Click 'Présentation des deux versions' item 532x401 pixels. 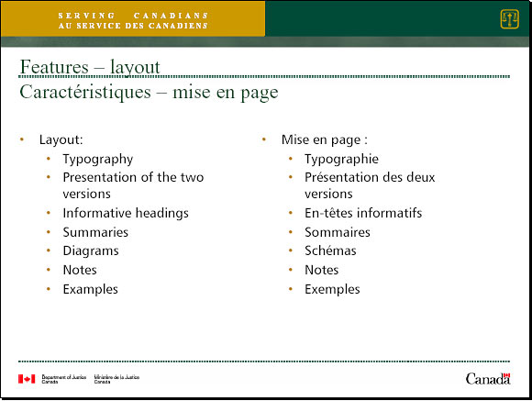[x=370, y=185]
